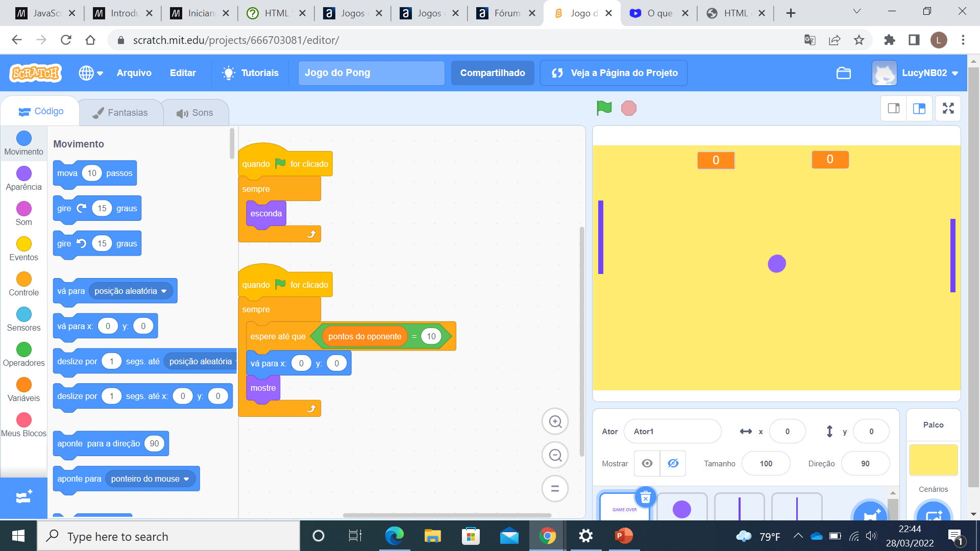Open the language globe dropdown
Viewport: 980px width, 551px height.
coord(91,73)
